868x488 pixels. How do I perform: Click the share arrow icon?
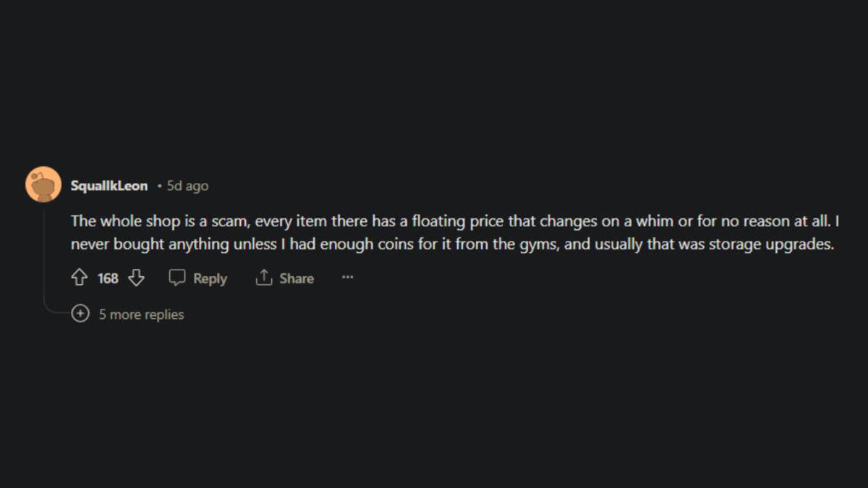(263, 278)
